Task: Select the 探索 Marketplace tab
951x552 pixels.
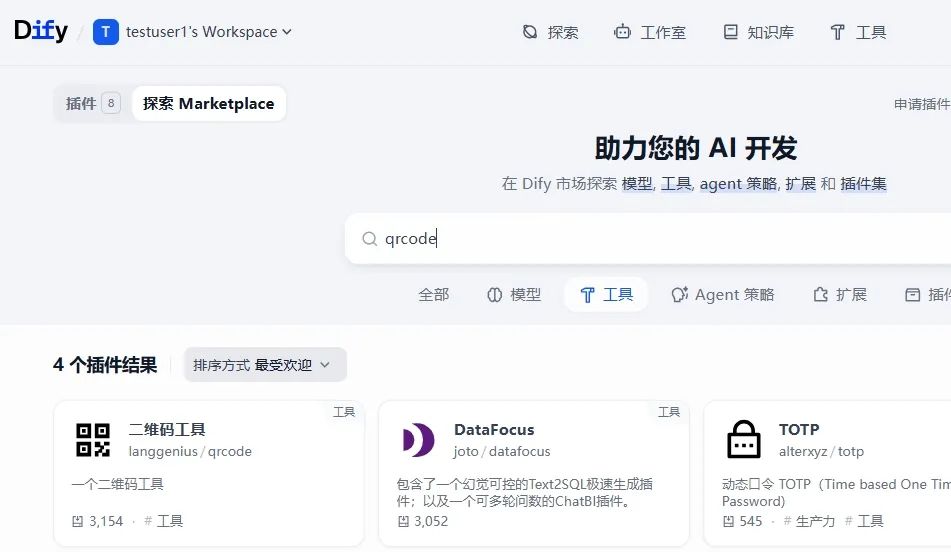Action: (x=209, y=104)
